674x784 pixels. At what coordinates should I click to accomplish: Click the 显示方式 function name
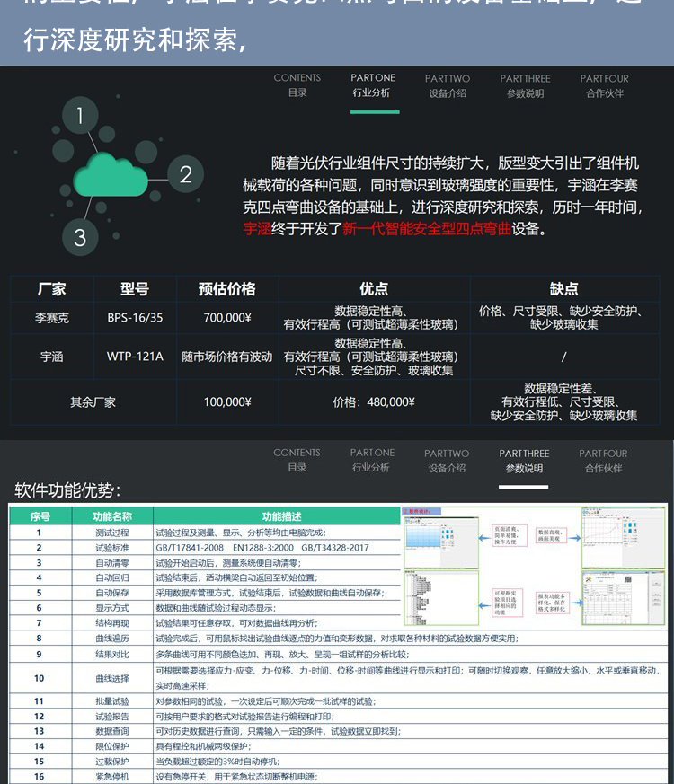point(112,608)
